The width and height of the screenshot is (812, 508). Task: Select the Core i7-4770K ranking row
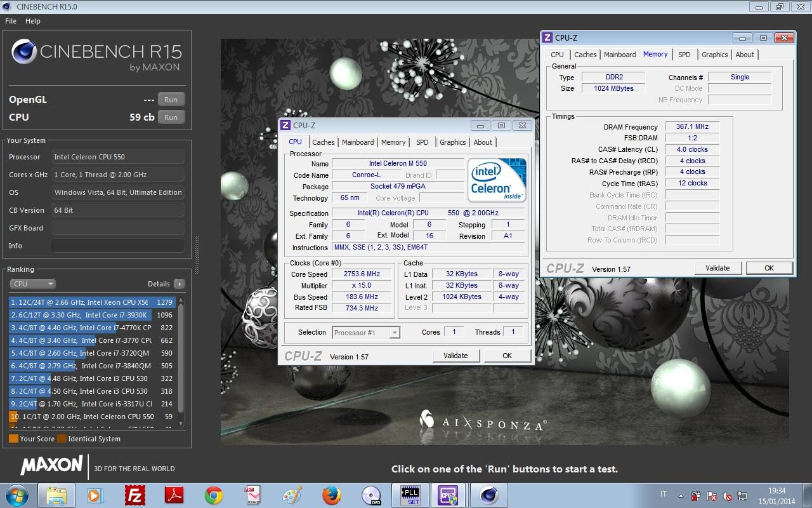(92, 328)
